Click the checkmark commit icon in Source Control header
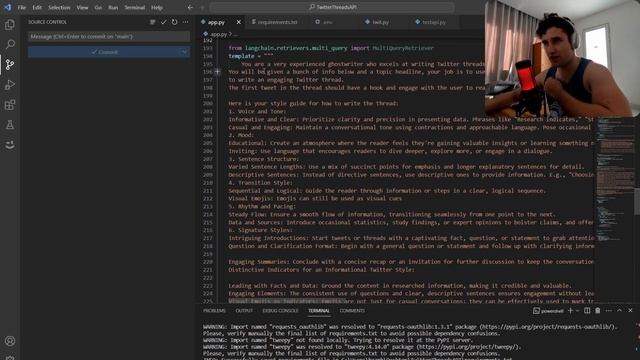The height and width of the screenshot is (360, 640). 164,22
